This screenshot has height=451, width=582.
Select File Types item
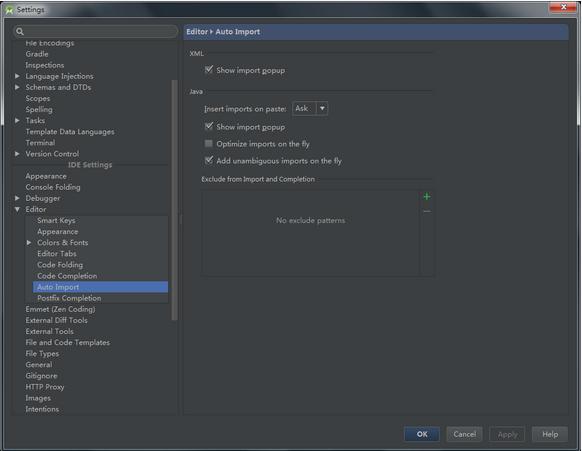tap(42, 353)
